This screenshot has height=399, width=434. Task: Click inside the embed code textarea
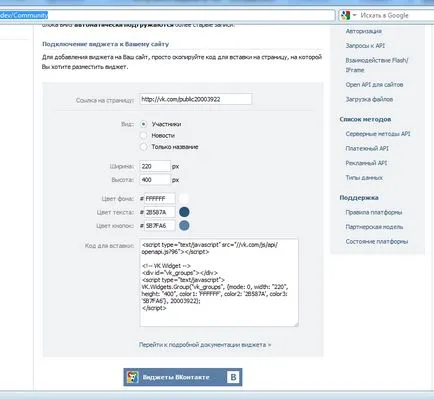[x=219, y=283]
